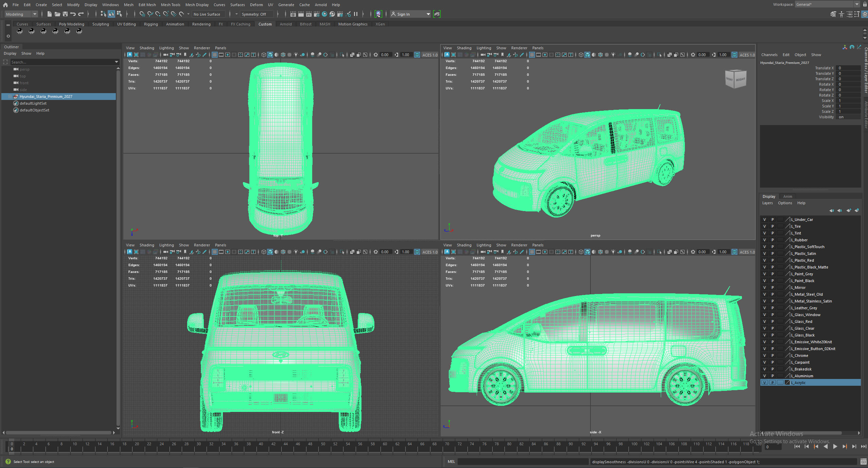Toggle visibility V for layer L_Carpaint
The width and height of the screenshot is (868, 468).
764,362
